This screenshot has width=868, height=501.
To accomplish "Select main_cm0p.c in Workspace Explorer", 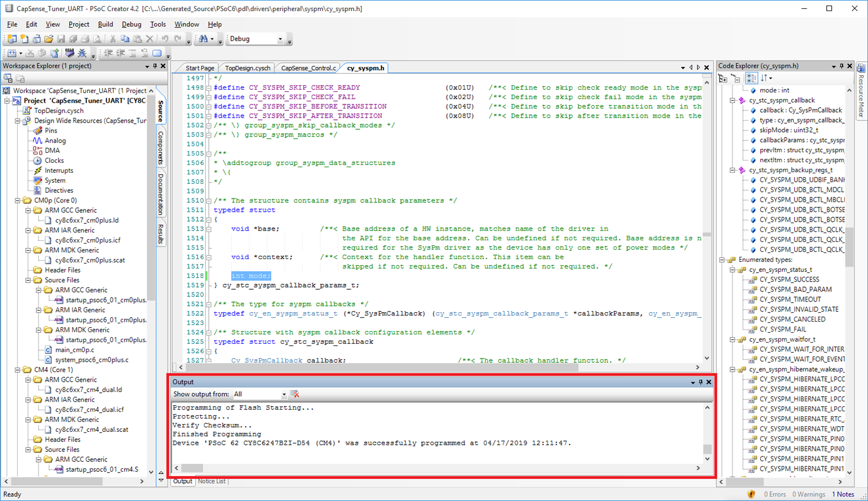I will [74, 350].
